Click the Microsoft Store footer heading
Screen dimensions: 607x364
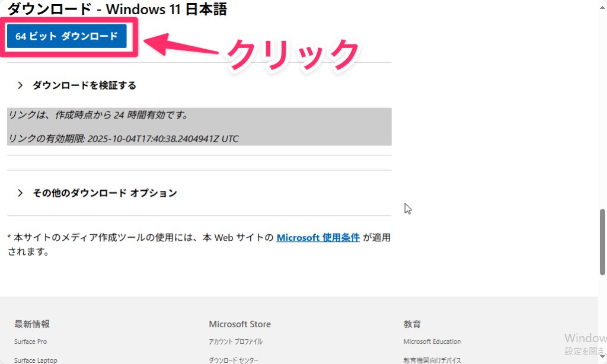239,324
